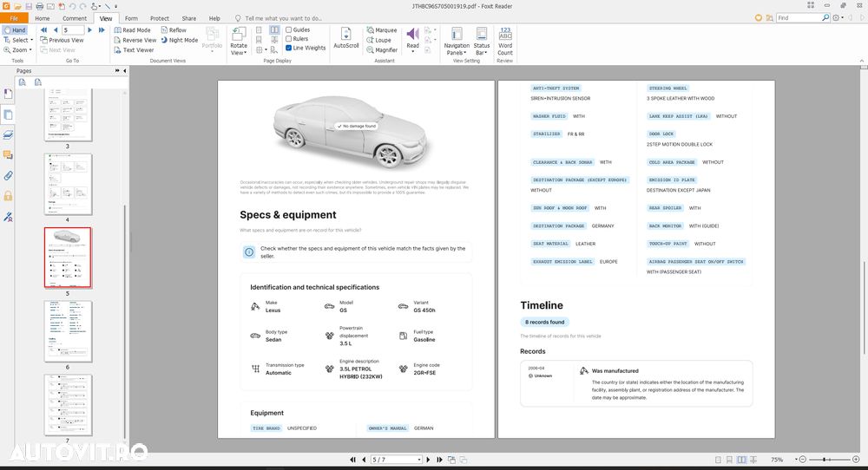The height and width of the screenshot is (470, 868).
Task: Enable the Rulers checkbox
Action: point(289,39)
